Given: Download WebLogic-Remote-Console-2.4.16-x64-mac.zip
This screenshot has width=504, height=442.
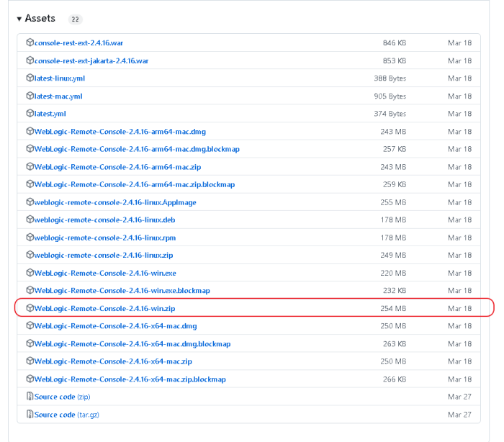Looking at the screenshot, I should [113, 361].
